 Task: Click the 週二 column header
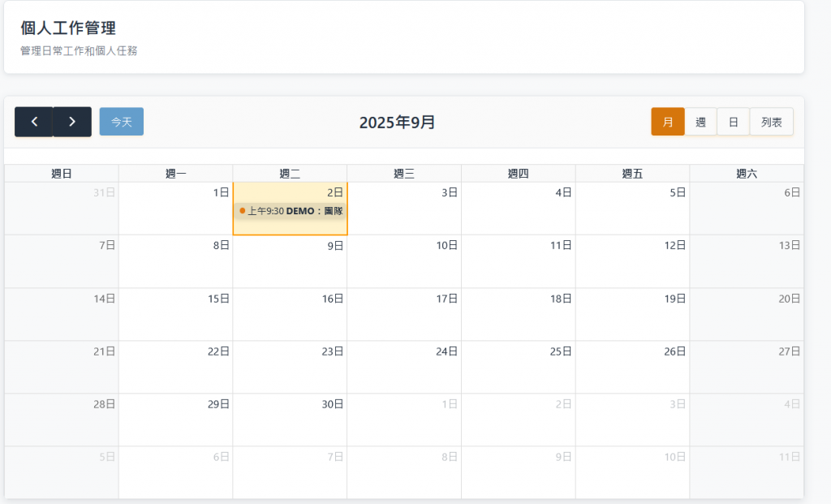click(290, 174)
